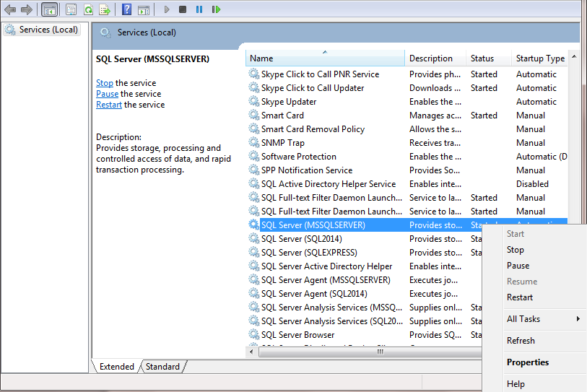Screen dimensions: 587x392
Task: Click gear icon of SQL Server Agent (SQL2014)
Action: point(254,294)
